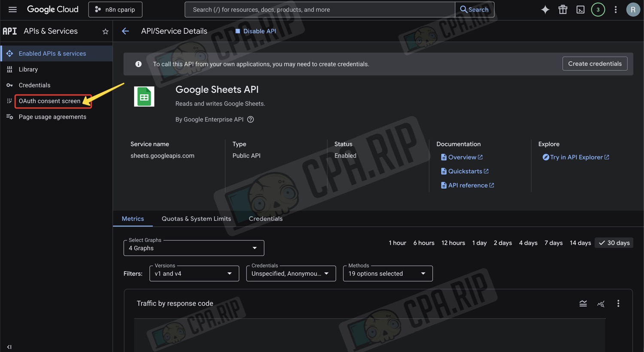Image resolution: width=644 pixels, height=352 pixels.
Task: Open the chart's three-dot more options
Action: (x=618, y=304)
